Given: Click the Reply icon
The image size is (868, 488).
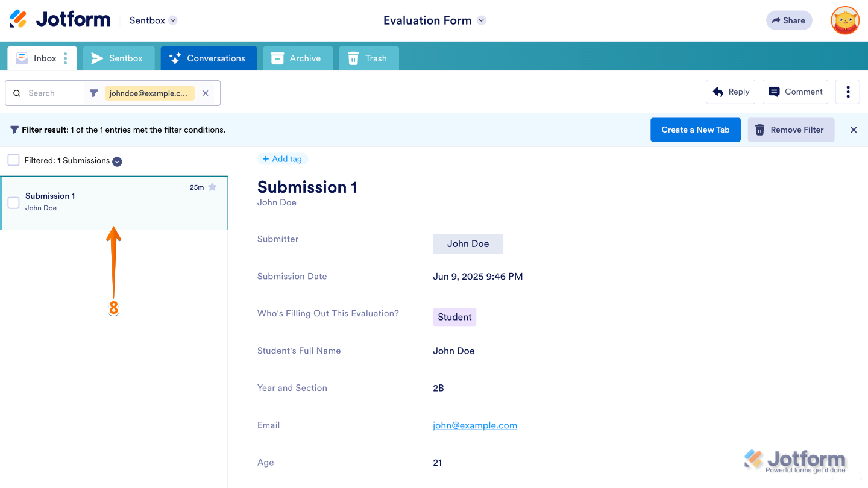Looking at the screenshot, I should tap(717, 92).
